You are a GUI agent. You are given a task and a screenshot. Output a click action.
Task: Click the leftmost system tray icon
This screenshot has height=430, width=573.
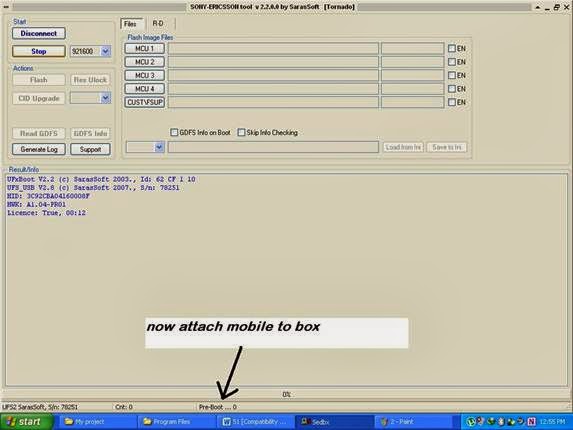(x=471, y=422)
